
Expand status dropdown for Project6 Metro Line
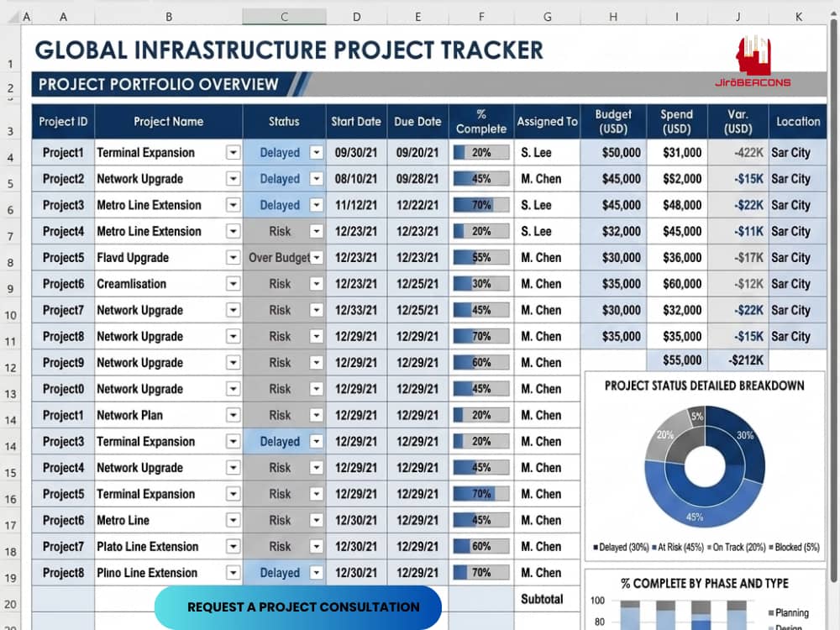click(317, 520)
